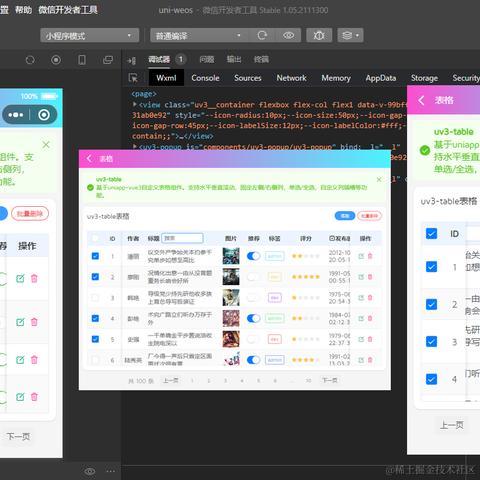480x480 pixels.
Task: Open the small arrow beside the layers icon
Action: point(357,35)
